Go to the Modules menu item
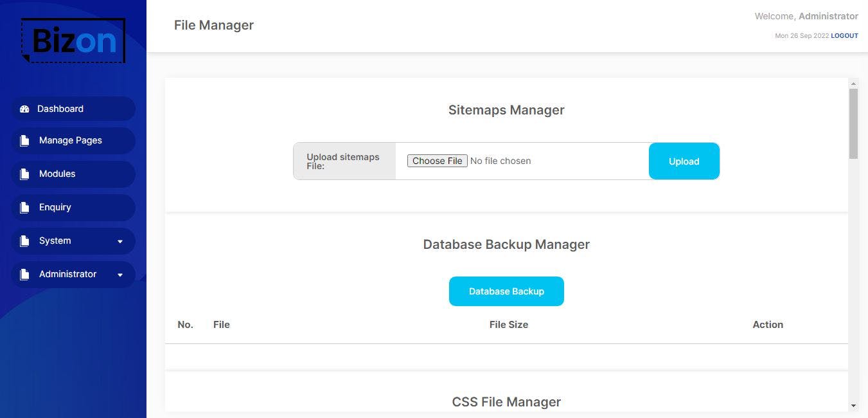Image resolution: width=868 pixels, height=418 pixels. coord(57,174)
